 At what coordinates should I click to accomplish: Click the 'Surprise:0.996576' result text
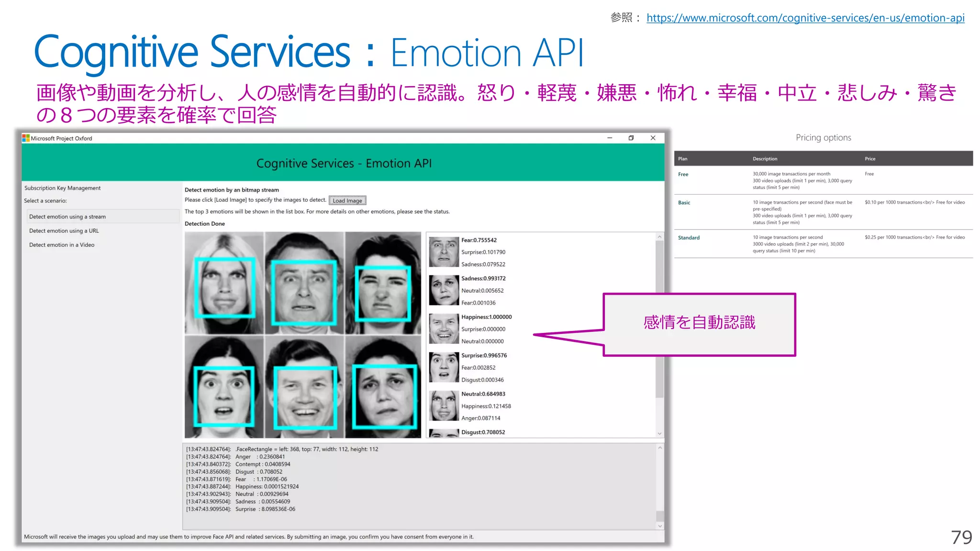tap(484, 355)
